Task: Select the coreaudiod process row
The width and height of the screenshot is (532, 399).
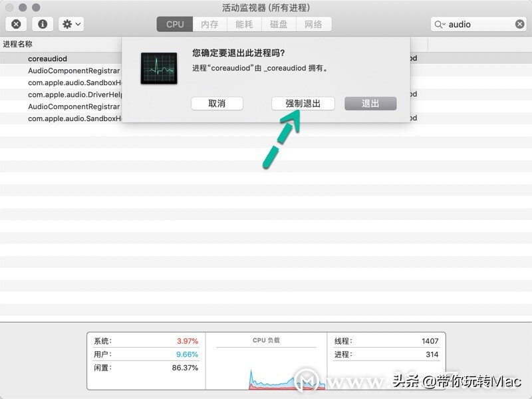Action: click(47, 58)
